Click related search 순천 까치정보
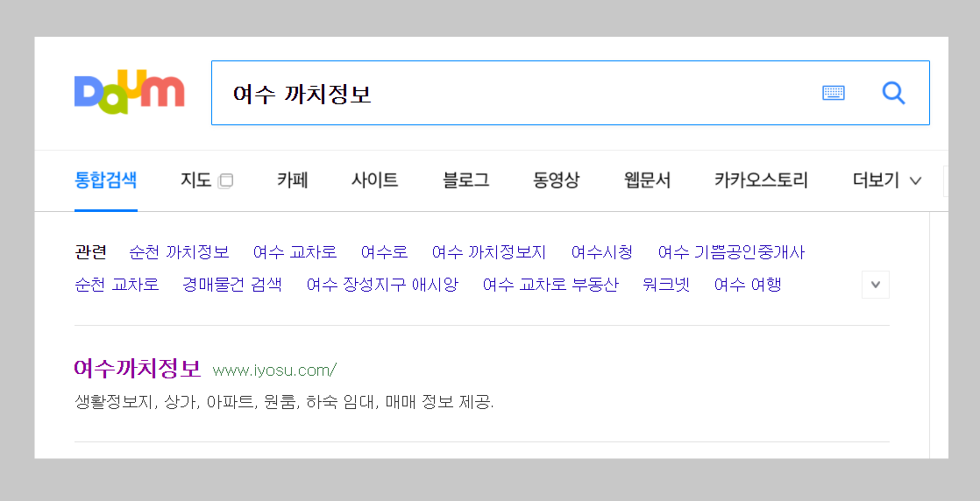The image size is (980, 501). (x=179, y=252)
